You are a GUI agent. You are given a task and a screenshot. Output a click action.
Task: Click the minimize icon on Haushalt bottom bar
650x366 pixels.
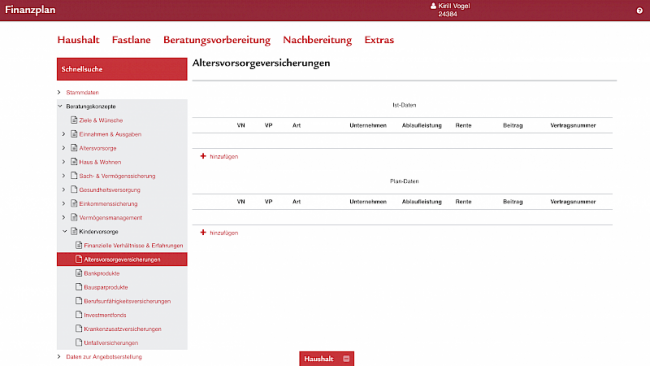click(x=346, y=359)
